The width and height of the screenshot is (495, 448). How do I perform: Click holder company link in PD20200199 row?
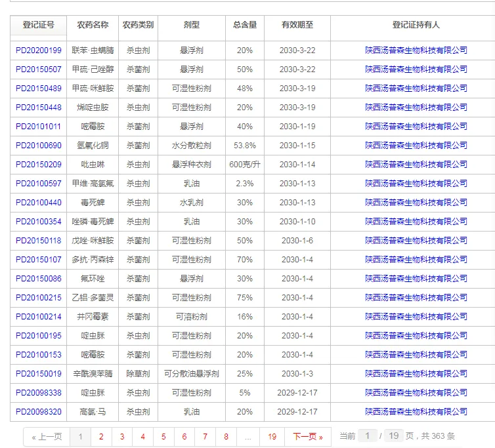pyautogui.click(x=416, y=51)
